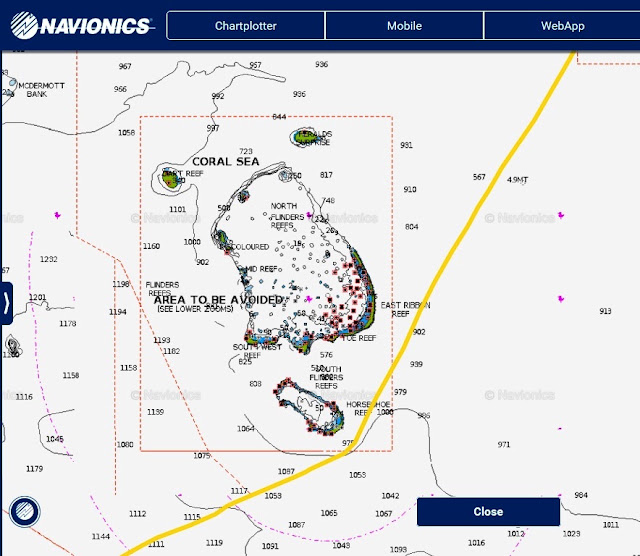This screenshot has height=556, width=640.
Task: Click AREA TO BE AVOIDED label
Action: (218, 300)
